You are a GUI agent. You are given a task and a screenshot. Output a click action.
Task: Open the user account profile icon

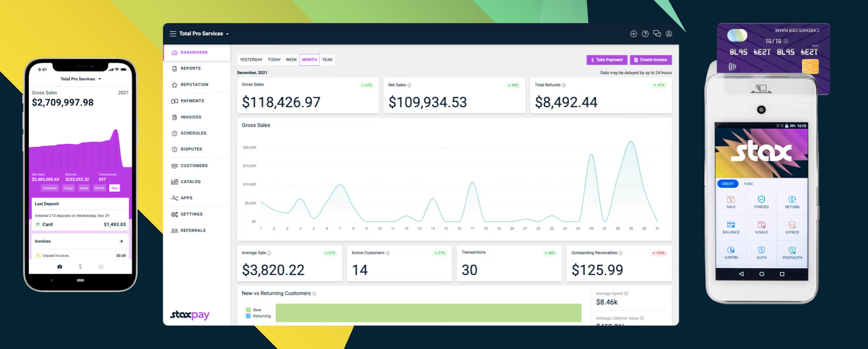[x=669, y=34]
